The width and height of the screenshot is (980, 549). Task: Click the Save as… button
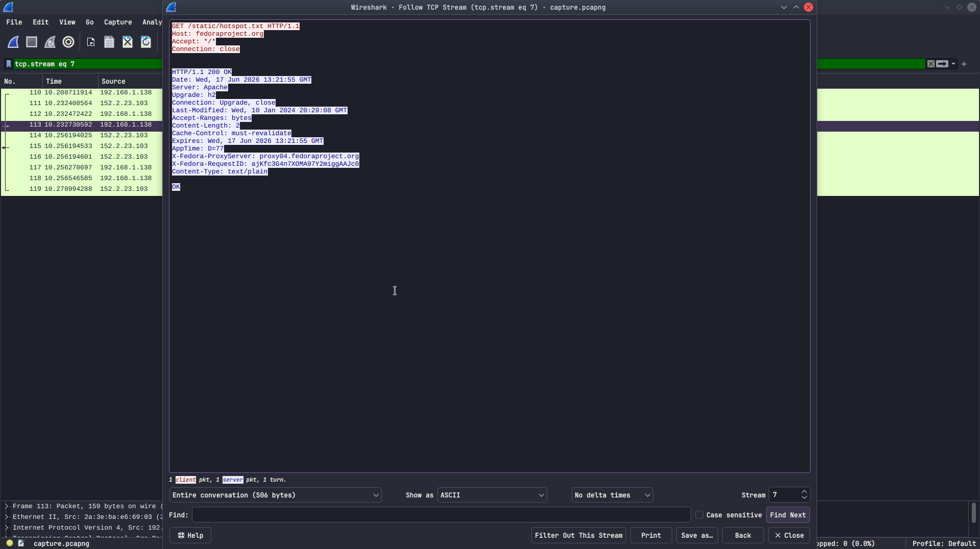[x=697, y=536]
